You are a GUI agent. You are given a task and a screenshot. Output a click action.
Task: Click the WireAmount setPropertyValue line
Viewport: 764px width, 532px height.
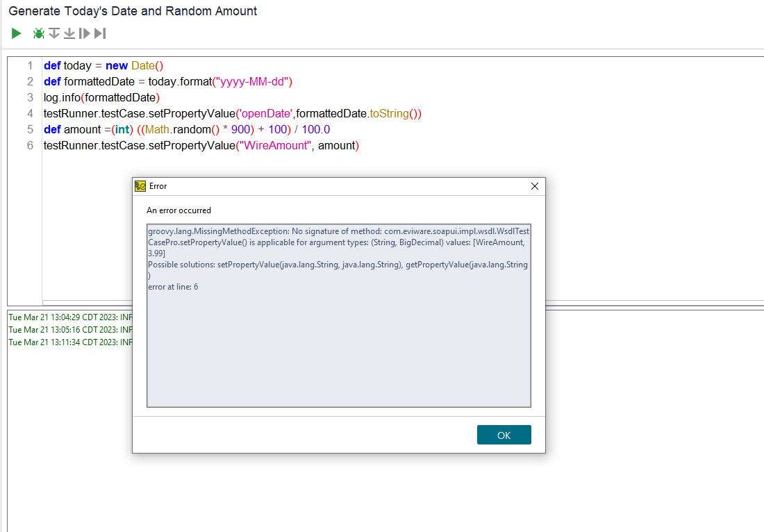click(x=201, y=146)
